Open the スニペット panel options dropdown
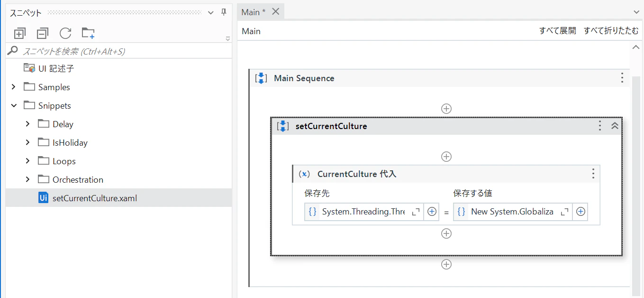This screenshot has width=644, height=298. pyautogui.click(x=211, y=13)
